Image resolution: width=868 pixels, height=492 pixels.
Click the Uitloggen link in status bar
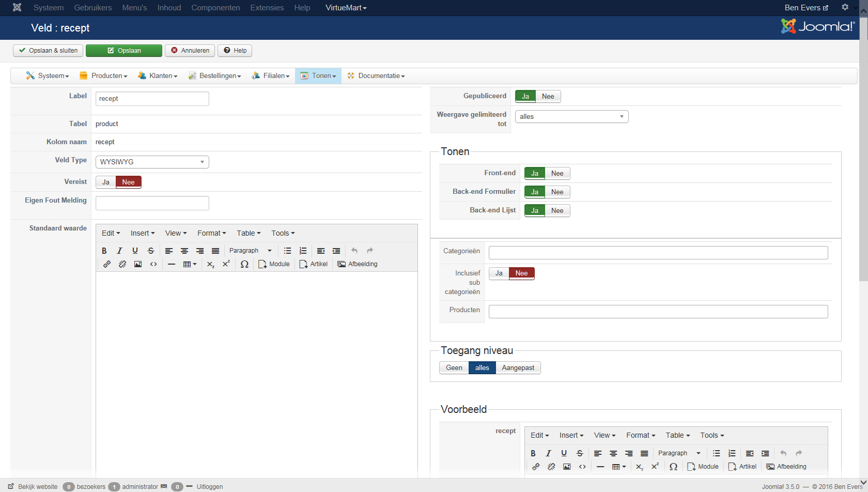210,486
